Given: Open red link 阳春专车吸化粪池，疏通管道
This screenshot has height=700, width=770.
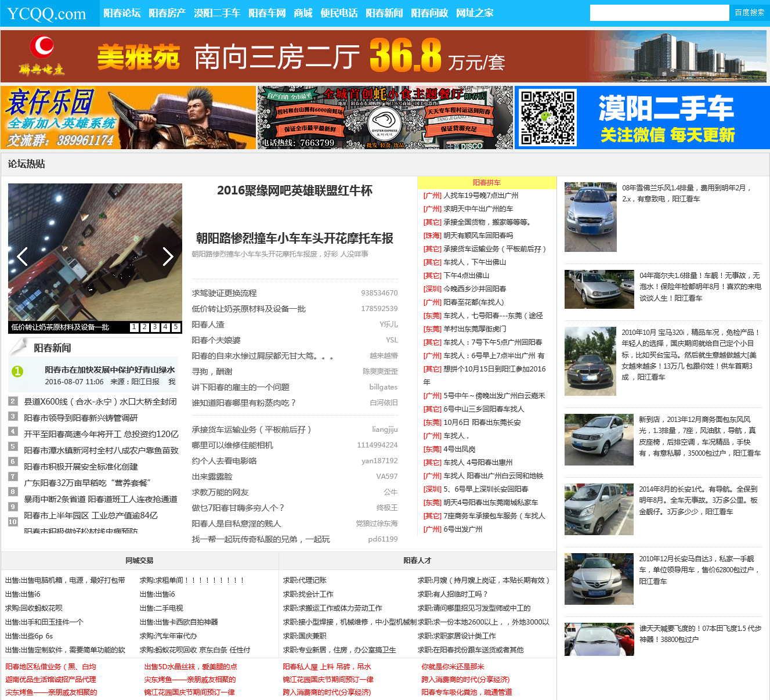Looking at the screenshot, I should (x=467, y=692).
